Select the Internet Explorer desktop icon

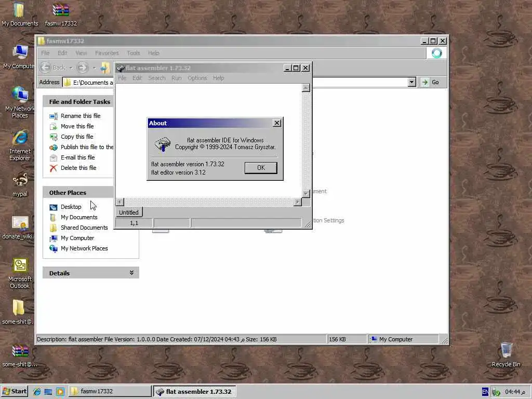20,145
